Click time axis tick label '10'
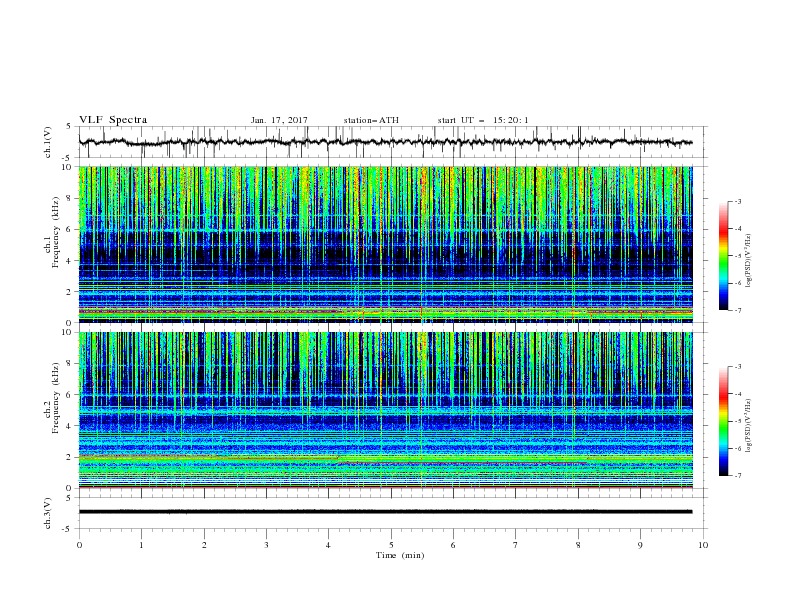Screen dimensions: 792x612 point(703,545)
